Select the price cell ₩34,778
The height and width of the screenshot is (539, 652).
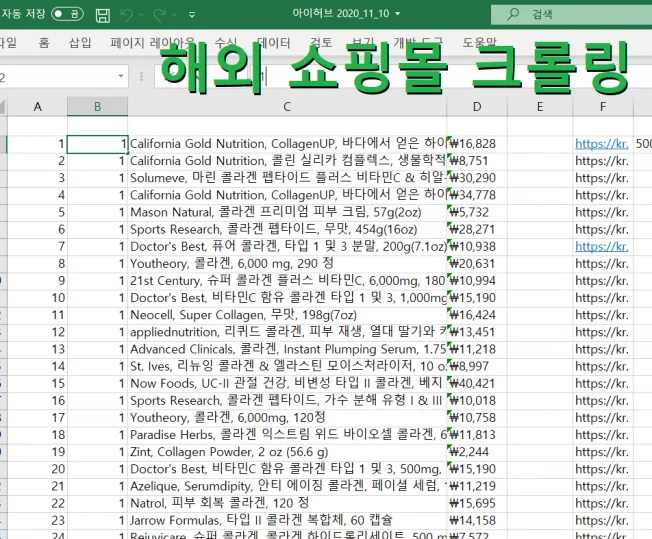(x=477, y=195)
